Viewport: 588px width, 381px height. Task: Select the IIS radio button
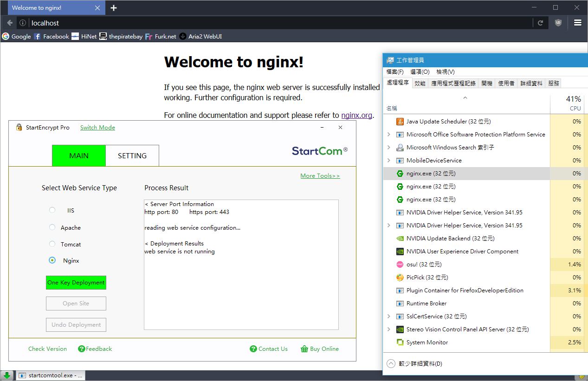pyautogui.click(x=52, y=210)
